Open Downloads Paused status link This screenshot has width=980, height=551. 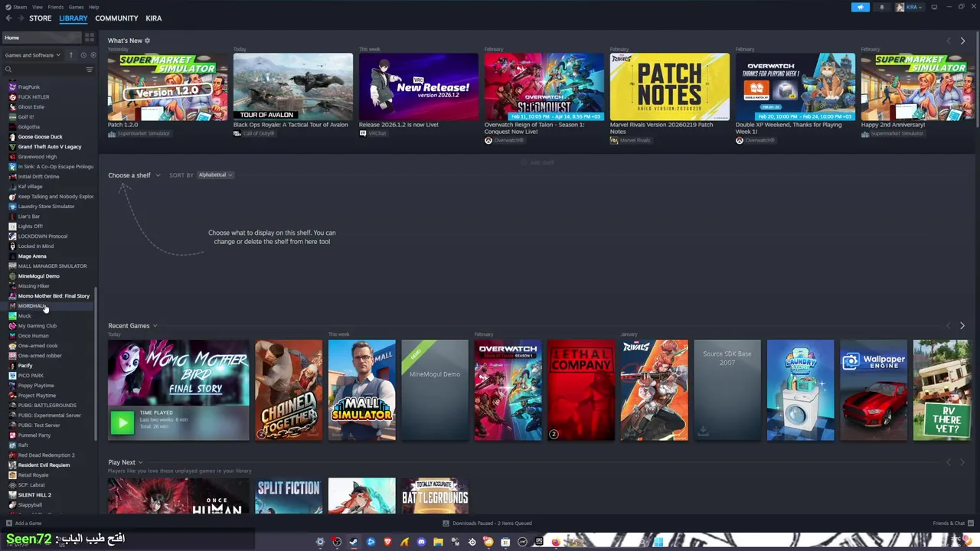coord(487,523)
